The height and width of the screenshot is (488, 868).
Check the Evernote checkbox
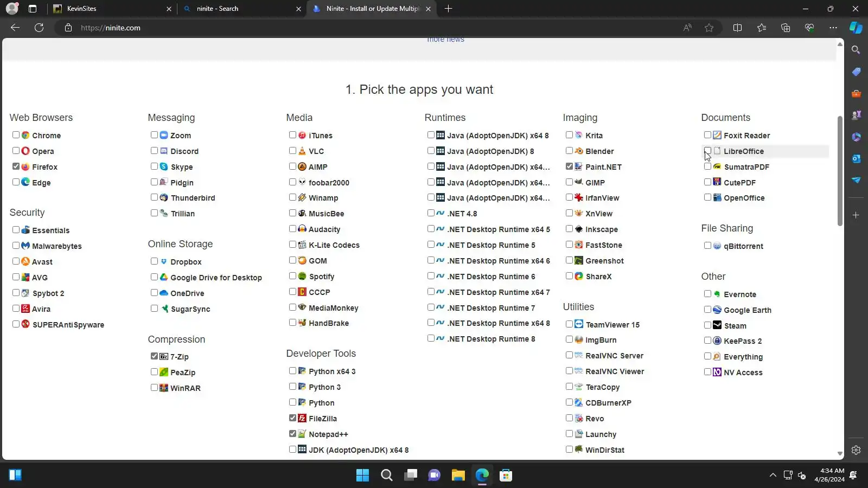point(707,294)
